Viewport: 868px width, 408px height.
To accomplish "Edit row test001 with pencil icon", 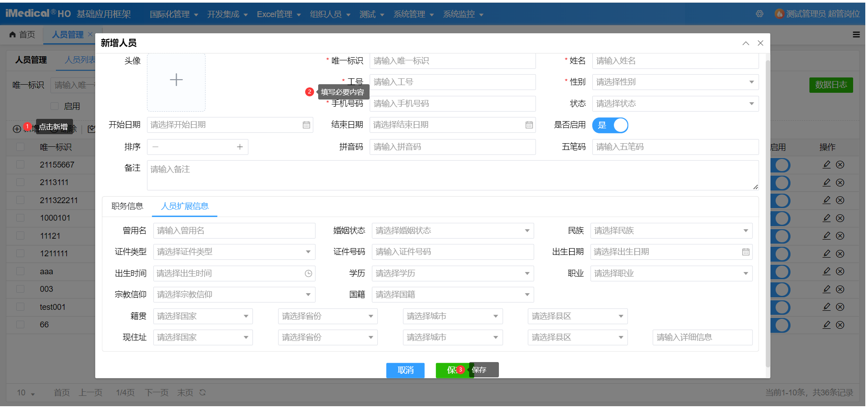I will click(827, 307).
